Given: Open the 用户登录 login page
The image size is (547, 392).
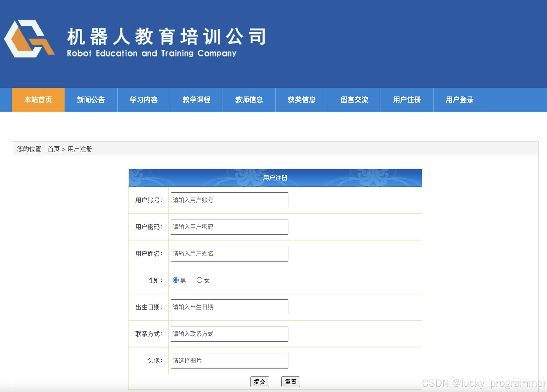Looking at the screenshot, I should point(460,100).
